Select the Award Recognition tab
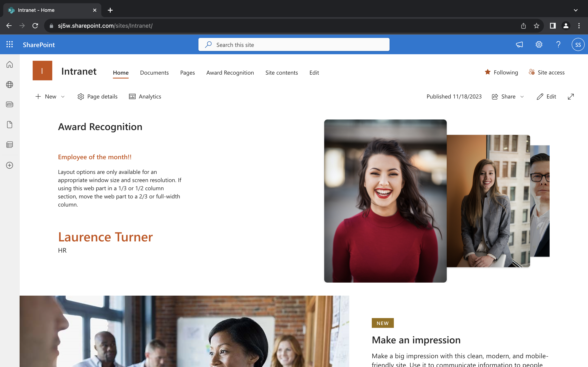The height and width of the screenshot is (367, 588). (x=230, y=72)
